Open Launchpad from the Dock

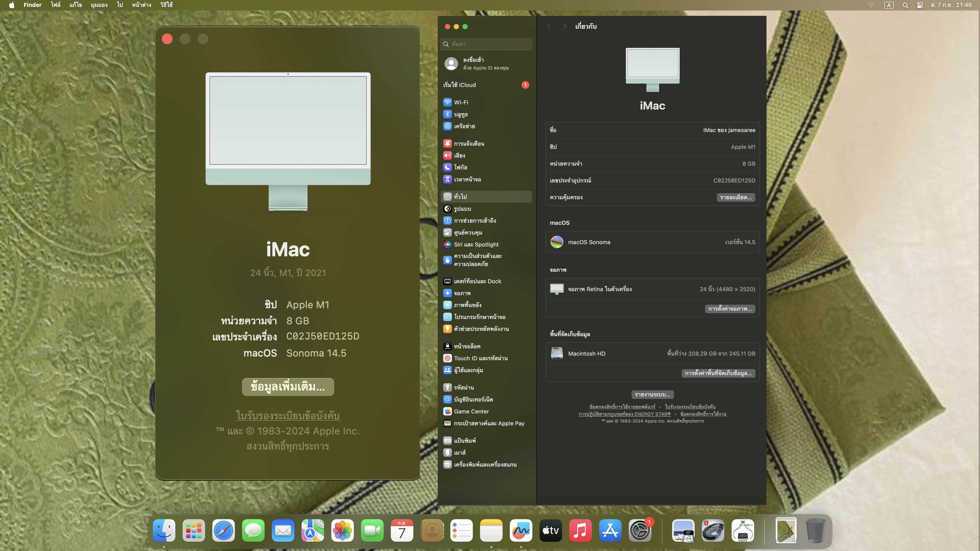point(194,530)
